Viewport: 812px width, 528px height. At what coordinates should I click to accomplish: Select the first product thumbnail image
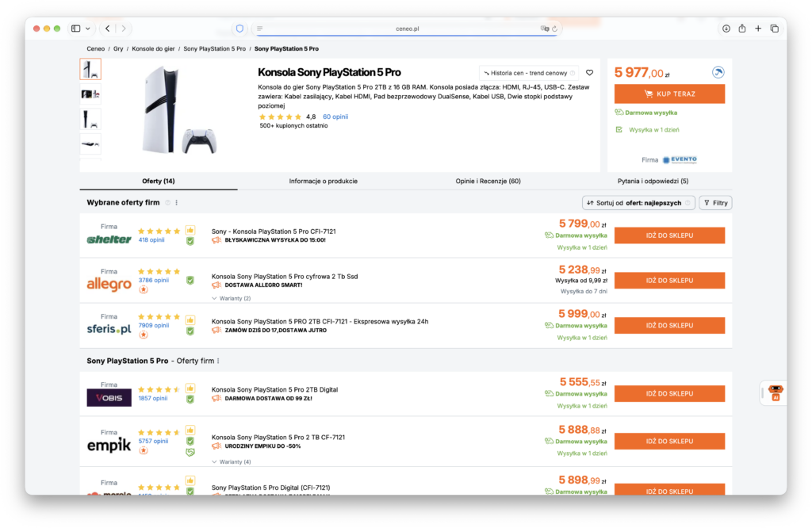tap(90, 69)
